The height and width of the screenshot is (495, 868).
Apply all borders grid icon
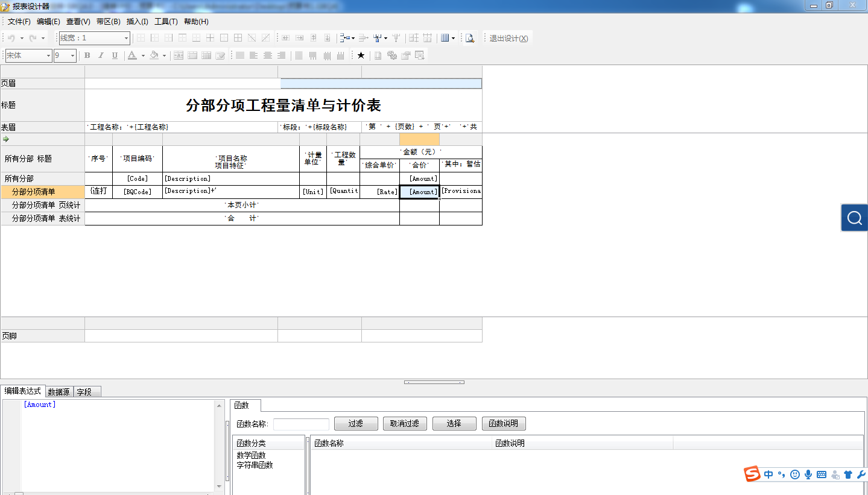pyautogui.click(x=237, y=38)
